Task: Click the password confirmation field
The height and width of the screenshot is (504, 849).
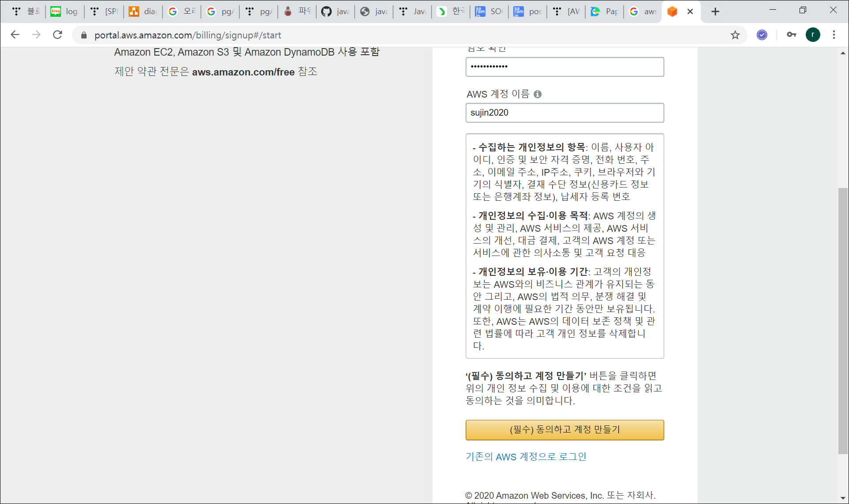Action: click(x=565, y=67)
